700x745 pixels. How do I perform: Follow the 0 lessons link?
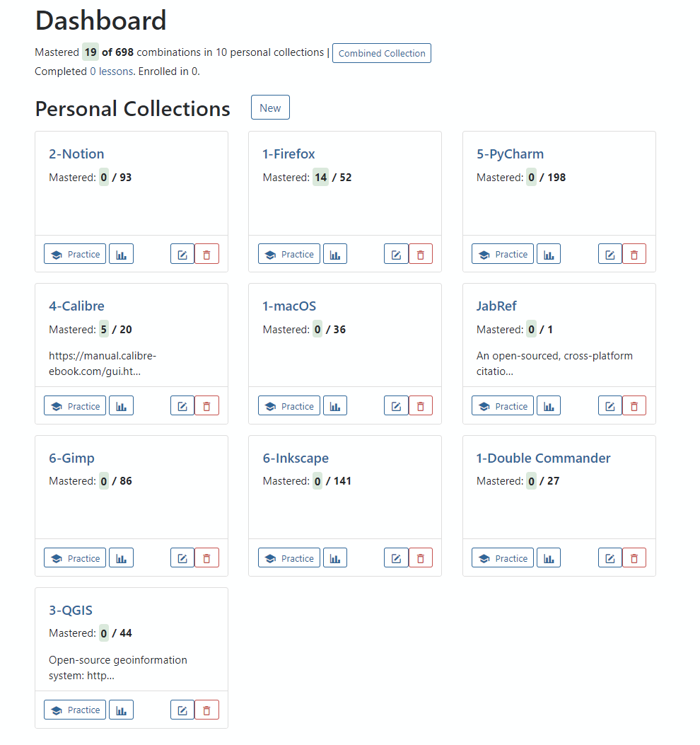112,71
